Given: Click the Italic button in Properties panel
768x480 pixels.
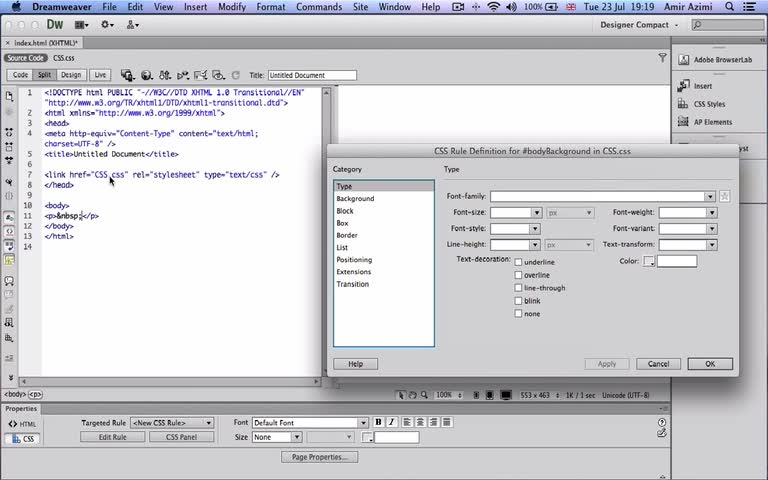Looking at the screenshot, I should (392, 423).
